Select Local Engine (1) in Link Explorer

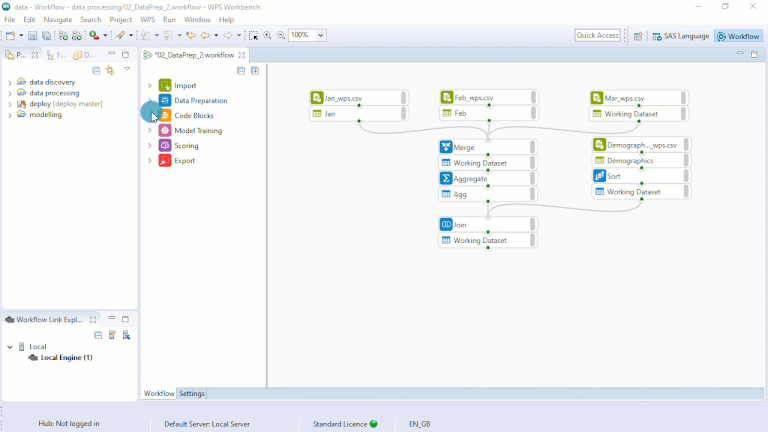(x=66, y=358)
